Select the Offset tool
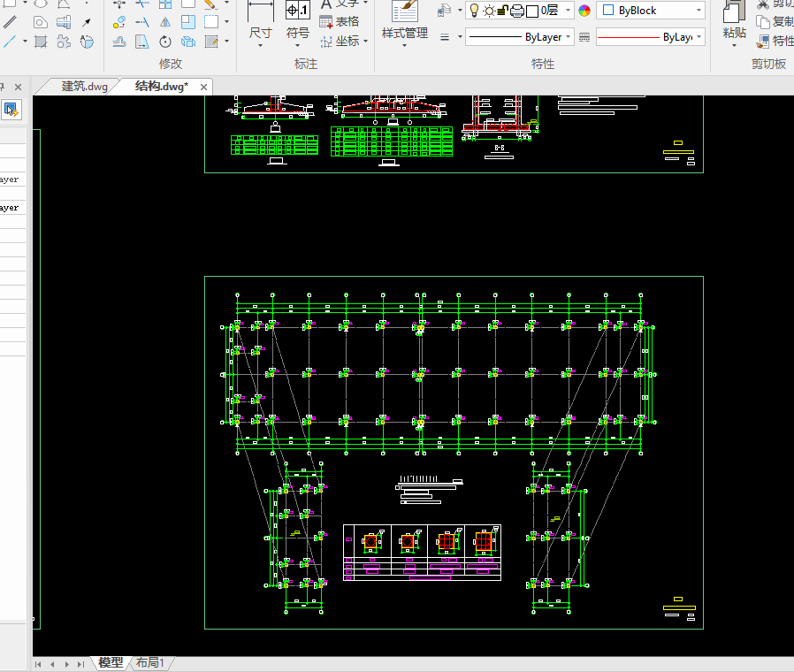Screen dimensions: 794x672 point(119,42)
